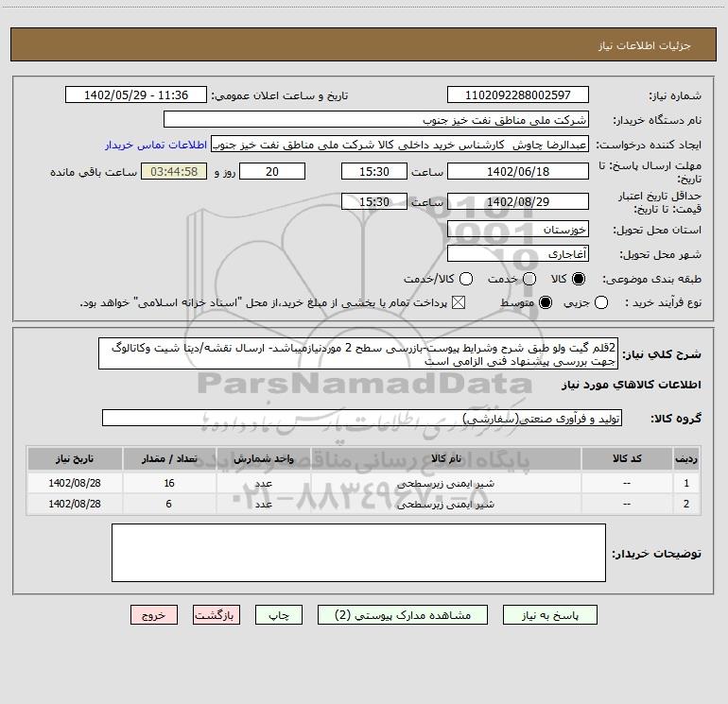Click the شماره نیاز number field
728x704 pixels.
517,95
